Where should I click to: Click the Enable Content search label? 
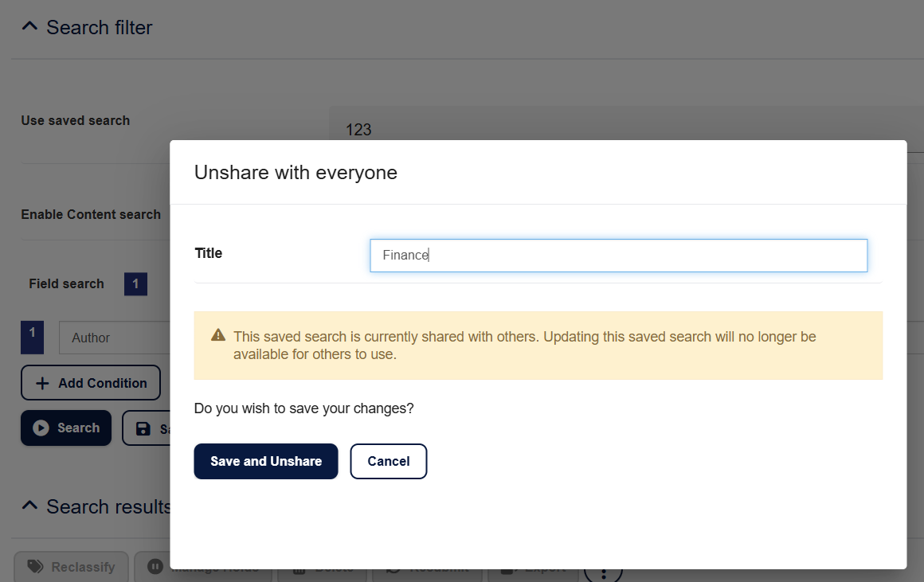[x=91, y=214]
